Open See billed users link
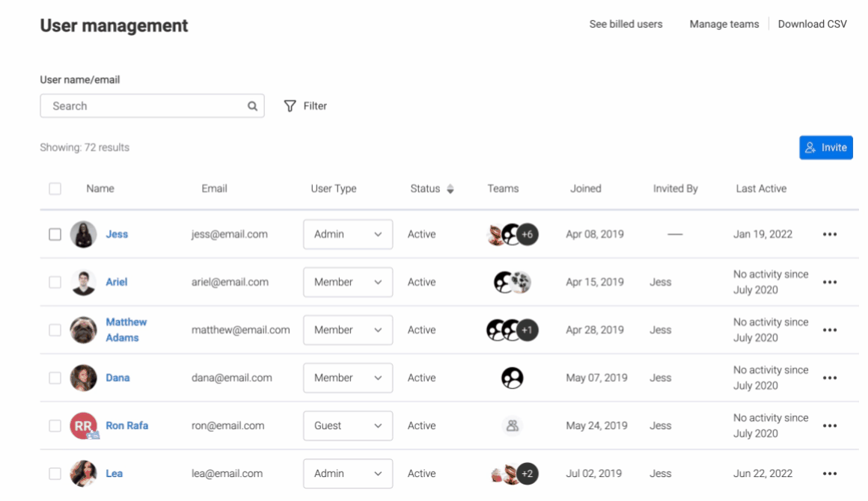 [626, 25]
